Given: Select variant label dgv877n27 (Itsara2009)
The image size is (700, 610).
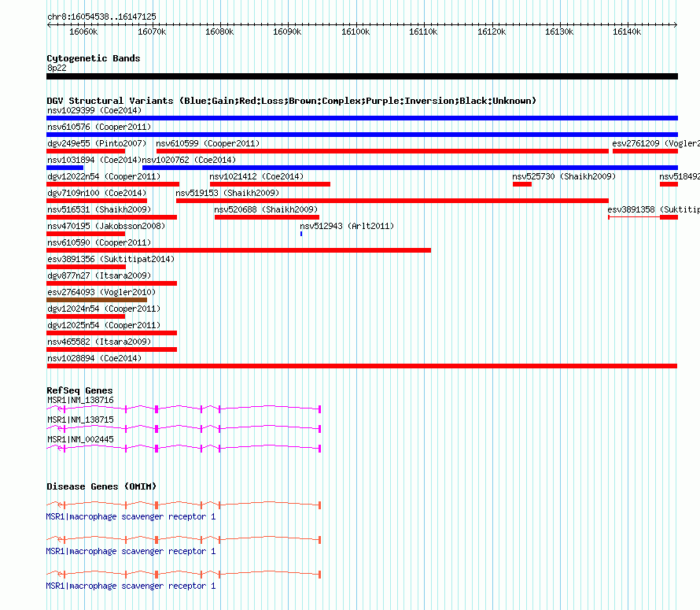Looking at the screenshot, I should 99,275.
